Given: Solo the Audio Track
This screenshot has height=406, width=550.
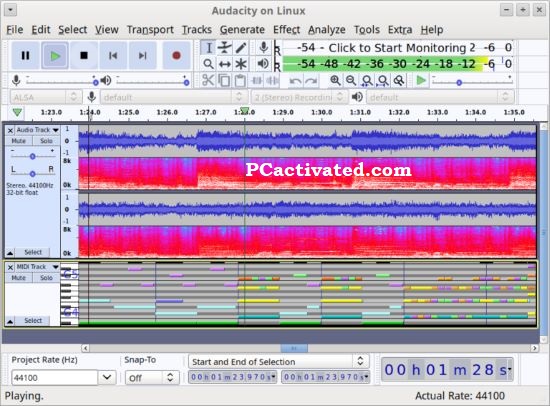Looking at the screenshot, I should pos(46,141).
